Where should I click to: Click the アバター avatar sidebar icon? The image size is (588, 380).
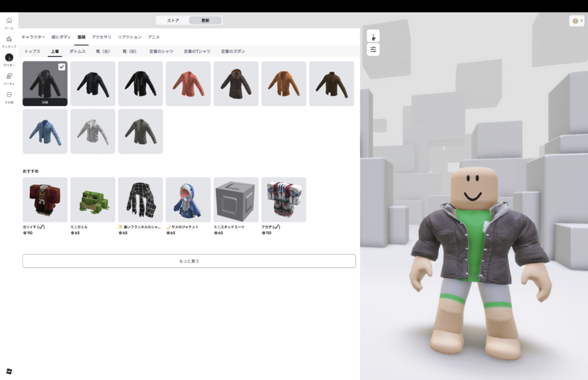[9, 58]
